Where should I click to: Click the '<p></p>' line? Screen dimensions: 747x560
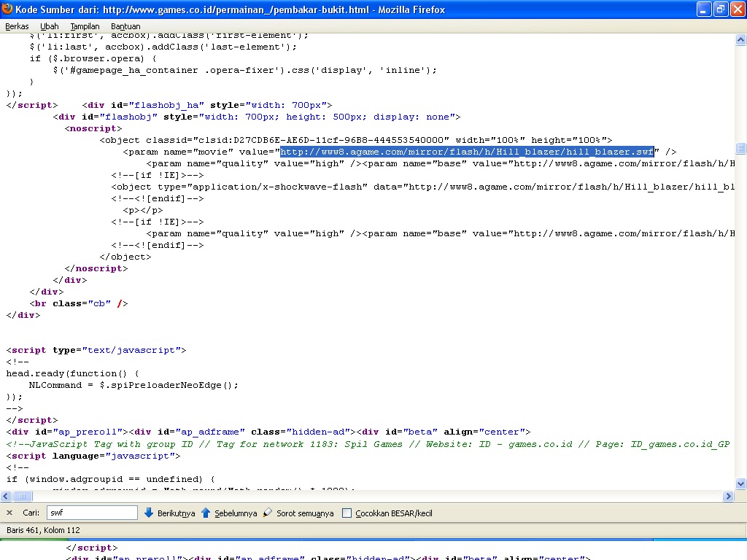pyautogui.click(x=143, y=210)
